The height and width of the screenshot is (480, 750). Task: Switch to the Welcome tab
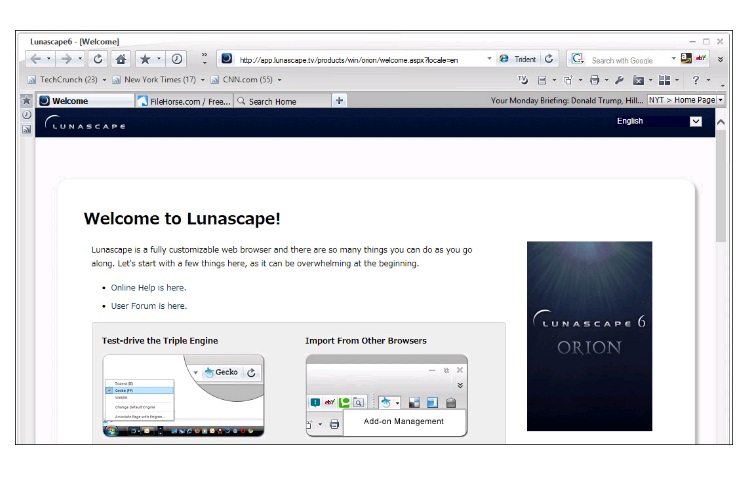(x=86, y=101)
